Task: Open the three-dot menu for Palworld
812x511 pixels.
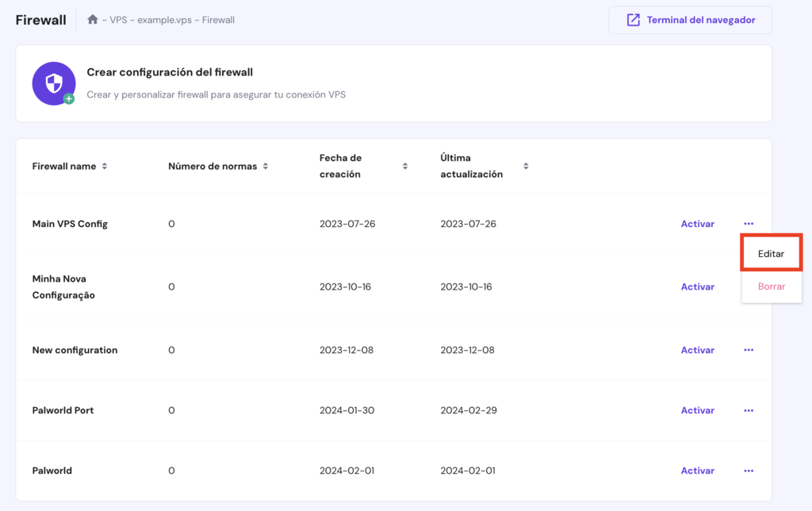Action: [748, 470]
